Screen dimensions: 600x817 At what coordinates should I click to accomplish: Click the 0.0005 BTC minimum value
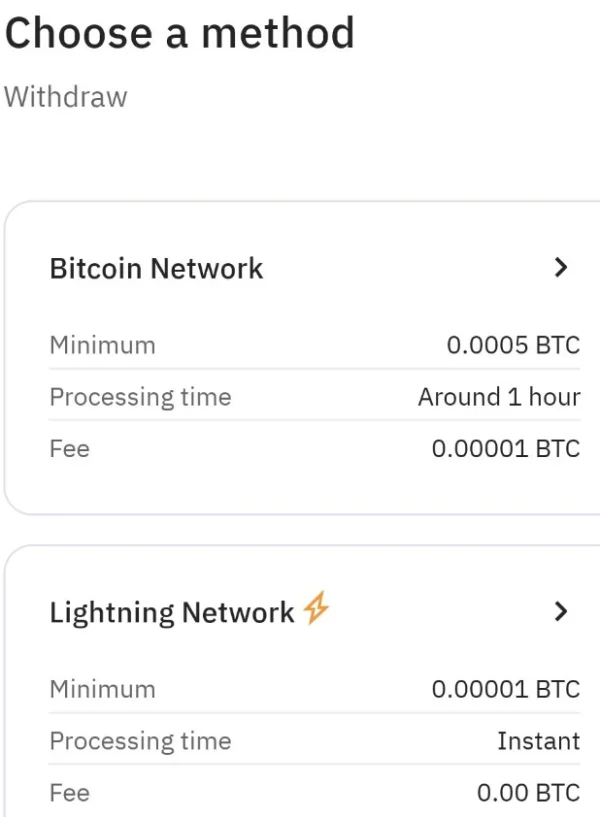513,345
